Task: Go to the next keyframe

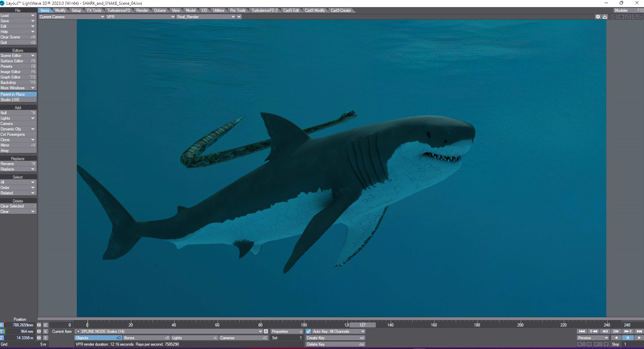Action: 627,331
